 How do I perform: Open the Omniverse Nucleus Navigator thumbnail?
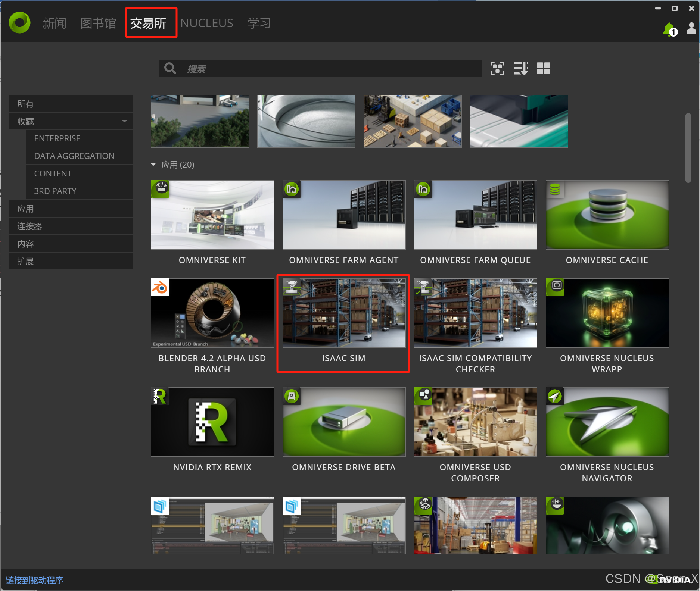pyautogui.click(x=607, y=422)
